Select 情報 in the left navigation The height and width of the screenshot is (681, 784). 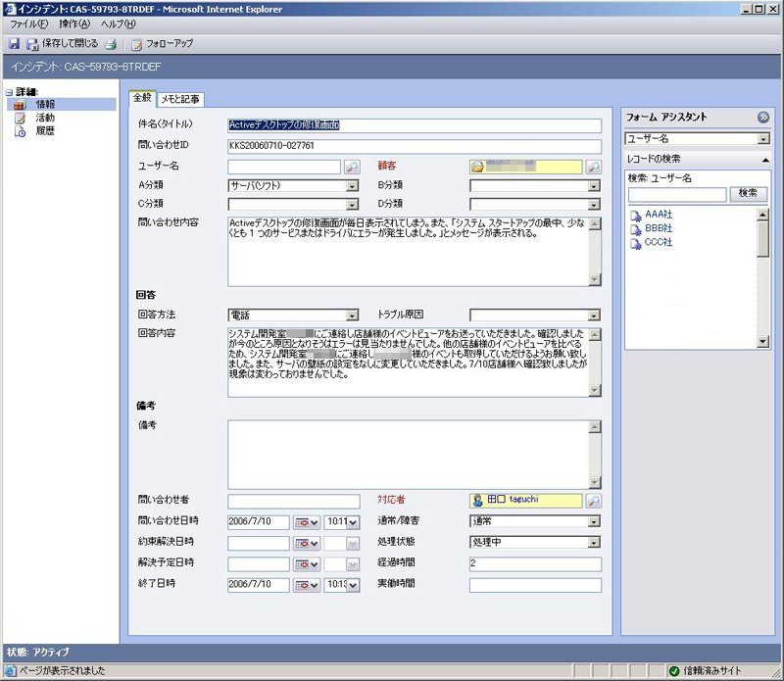[62, 105]
